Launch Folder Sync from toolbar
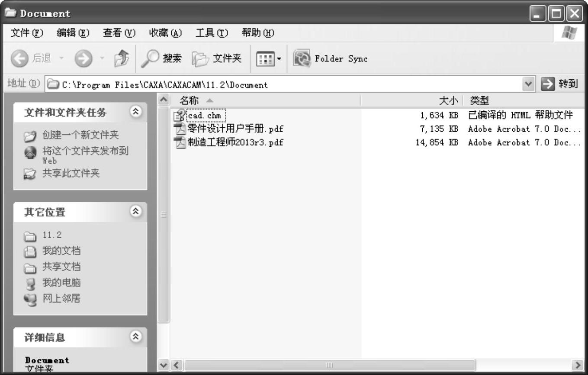 [x=331, y=59]
